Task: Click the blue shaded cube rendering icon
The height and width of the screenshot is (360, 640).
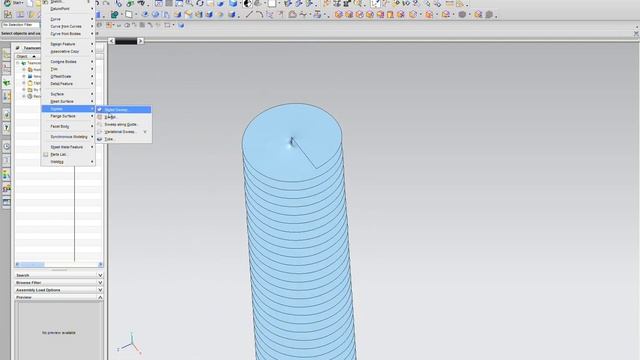Action: [233, 4]
